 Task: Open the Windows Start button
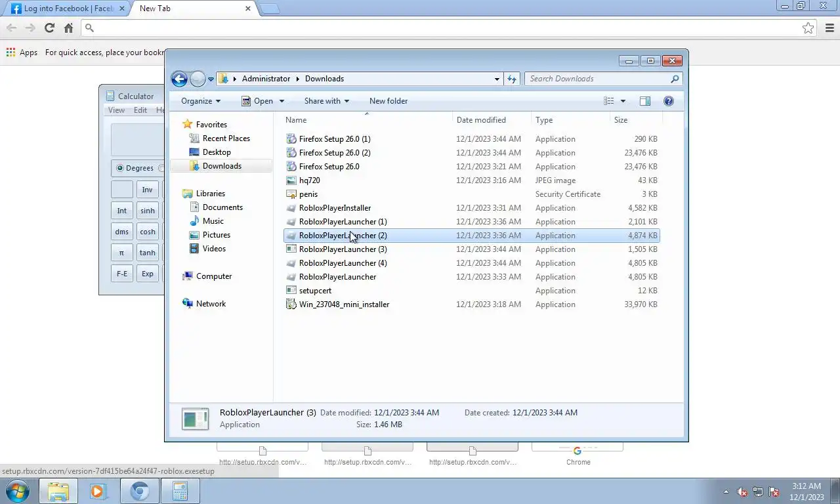point(16,491)
